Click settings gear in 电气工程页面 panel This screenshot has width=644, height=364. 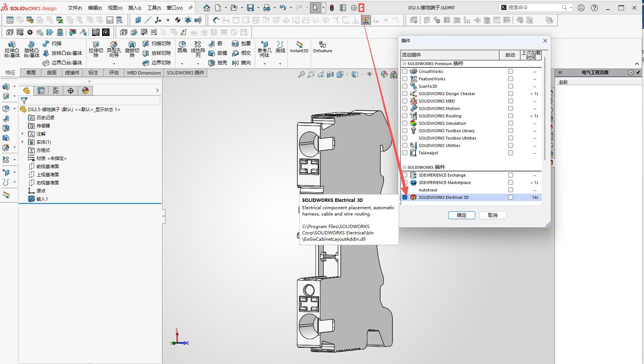pos(631,73)
